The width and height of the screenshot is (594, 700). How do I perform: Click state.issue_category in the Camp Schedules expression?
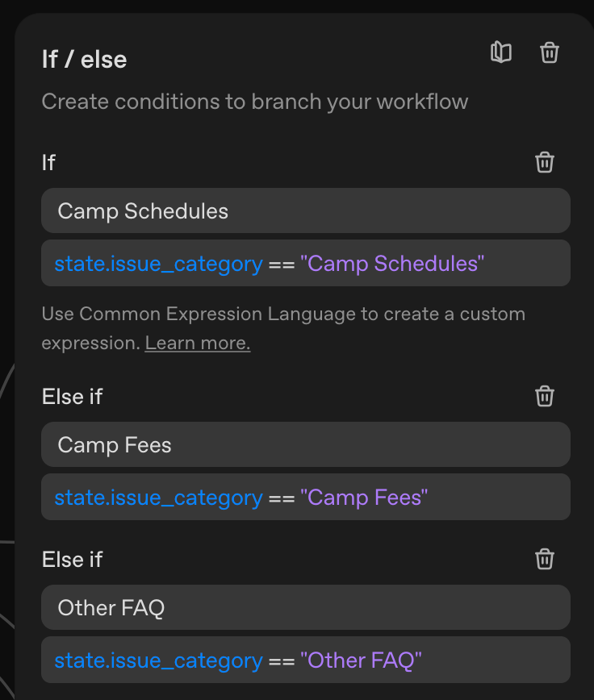[x=158, y=264]
